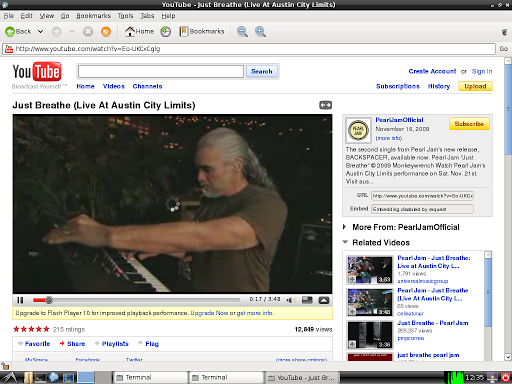Click the video URL share field
Viewport: 512px width, 384px height.
point(422,196)
